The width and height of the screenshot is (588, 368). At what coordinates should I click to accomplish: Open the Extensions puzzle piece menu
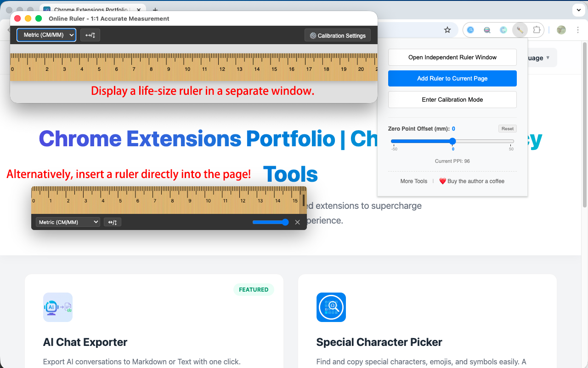click(536, 30)
